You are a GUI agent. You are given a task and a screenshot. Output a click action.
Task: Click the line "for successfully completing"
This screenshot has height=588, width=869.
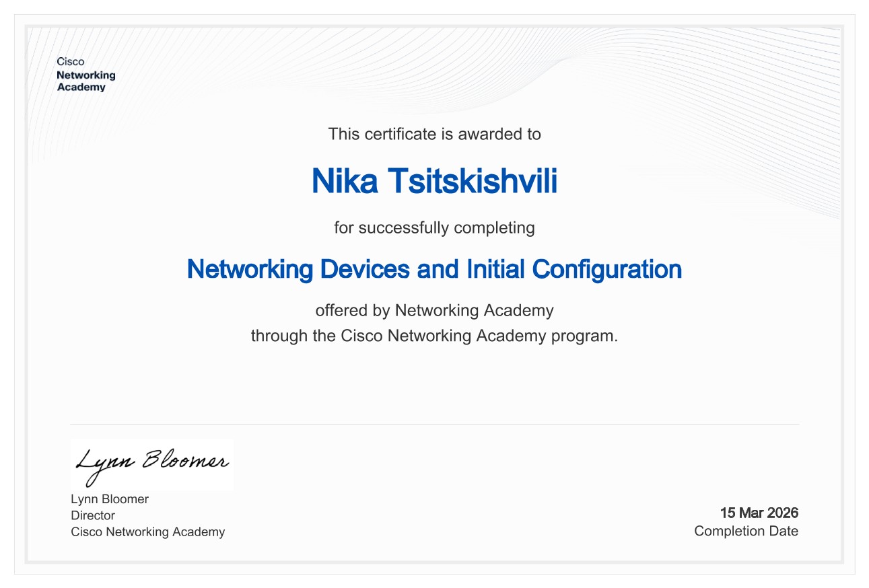434,227
